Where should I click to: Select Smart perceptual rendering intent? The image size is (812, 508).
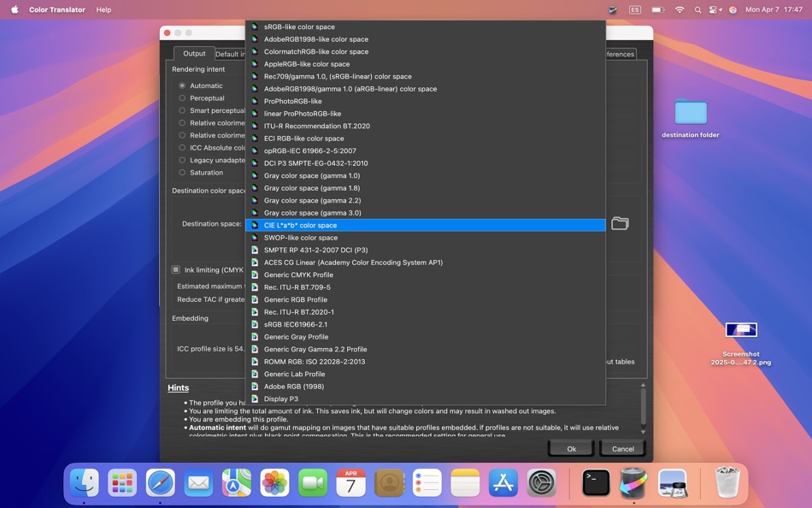pyautogui.click(x=182, y=110)
